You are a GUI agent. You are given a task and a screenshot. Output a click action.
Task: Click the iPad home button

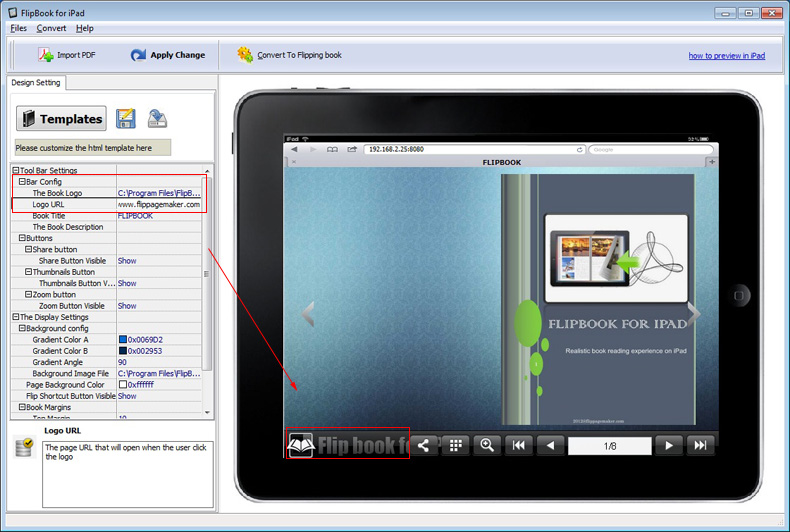point(739,296)
